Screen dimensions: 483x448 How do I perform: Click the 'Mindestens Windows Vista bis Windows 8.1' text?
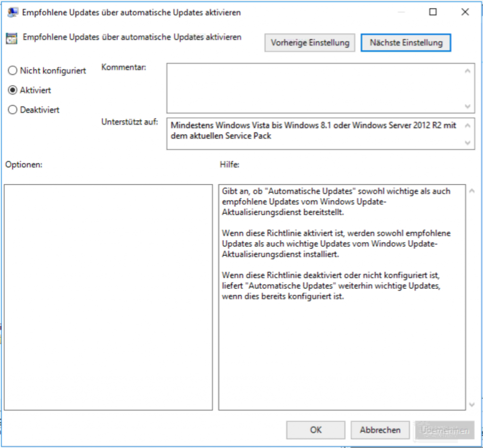pos(313,131)
